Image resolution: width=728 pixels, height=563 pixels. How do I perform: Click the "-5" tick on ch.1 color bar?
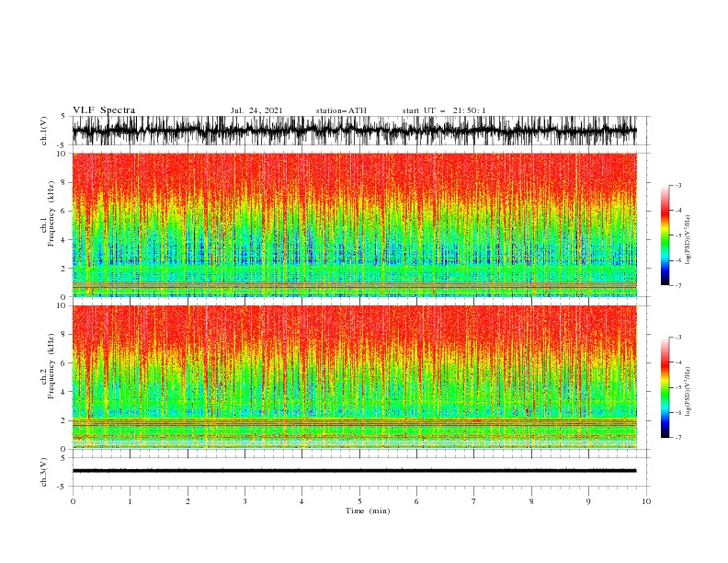(678, 236)
